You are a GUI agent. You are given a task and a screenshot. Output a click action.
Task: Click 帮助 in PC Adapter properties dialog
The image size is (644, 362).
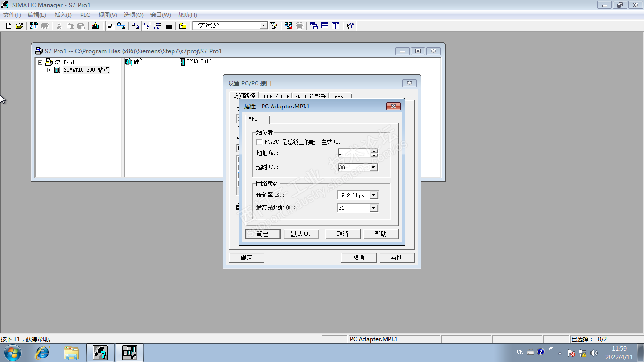tap(381, 234)
